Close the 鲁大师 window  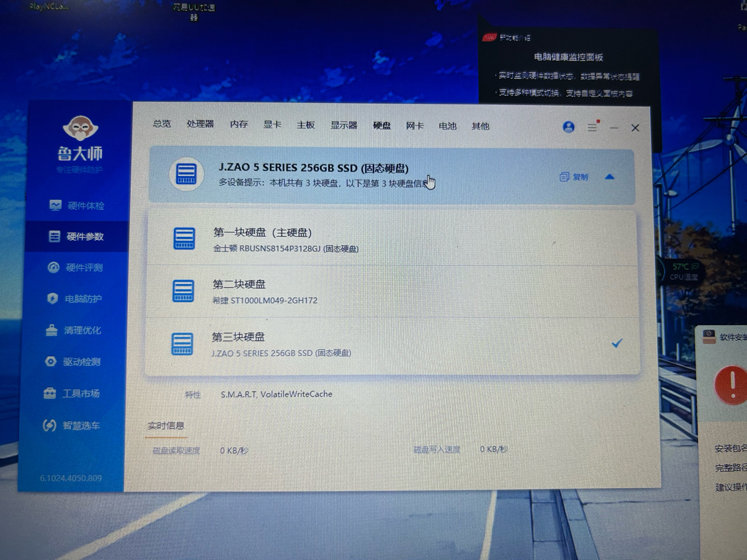tap(636, 128)
